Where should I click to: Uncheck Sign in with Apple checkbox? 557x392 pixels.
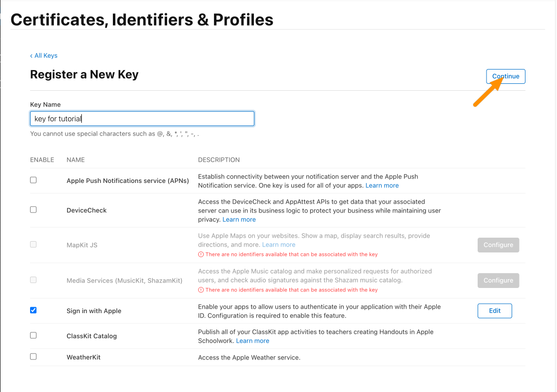click(x=34, y=310)
